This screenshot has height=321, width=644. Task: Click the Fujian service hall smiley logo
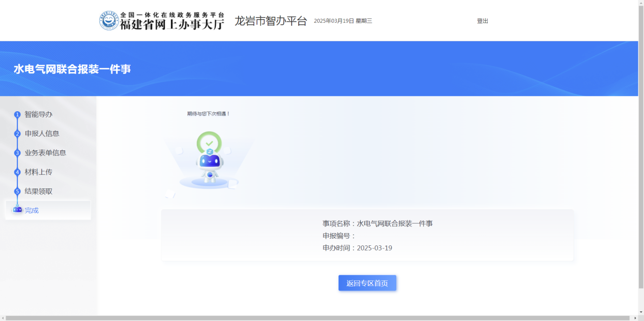click(109, 20)
